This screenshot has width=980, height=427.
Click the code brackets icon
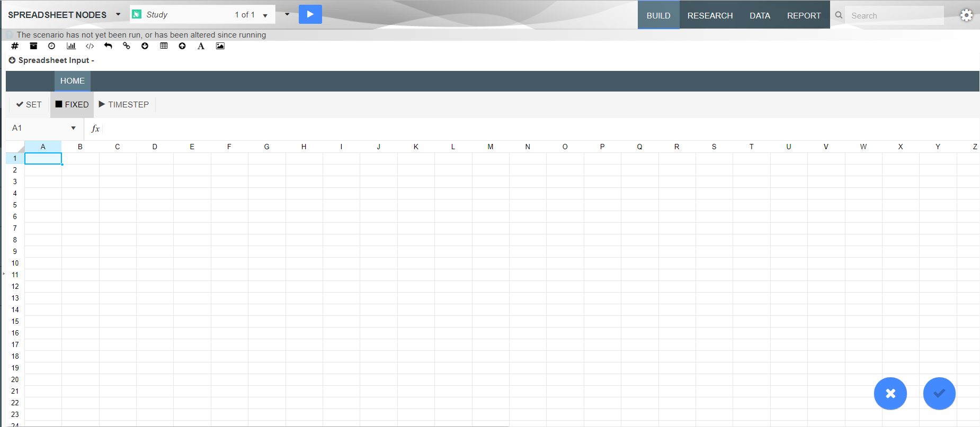click(90, 46)
